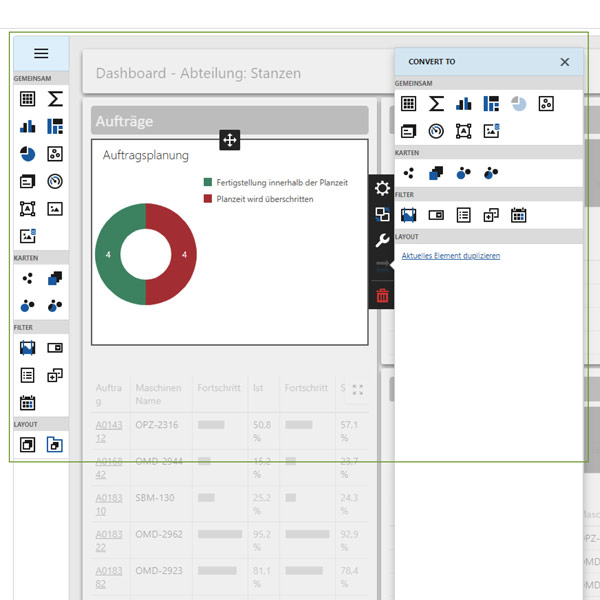Maximize the orders grid with expand icon
600x600 pixels.
[x=358, y=390]
